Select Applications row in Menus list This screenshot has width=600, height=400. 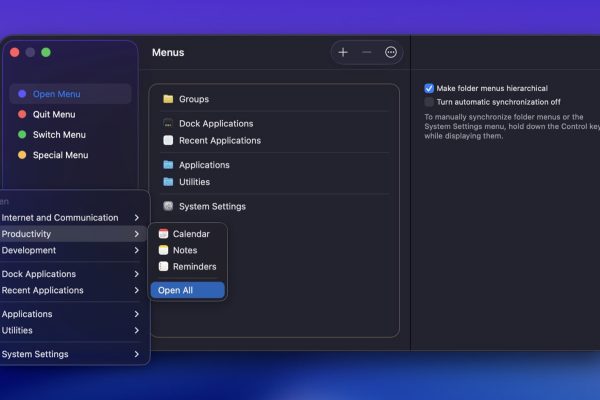(275, 165)
